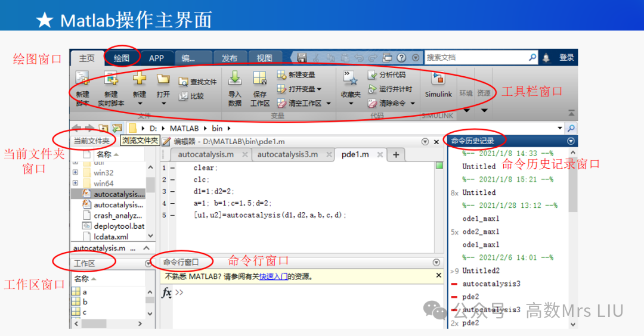The width and height of the screenshot is (644, 336).
Task: Click the 新建实时脚本 (New Live Script) icon
Action: click(111, 79)
